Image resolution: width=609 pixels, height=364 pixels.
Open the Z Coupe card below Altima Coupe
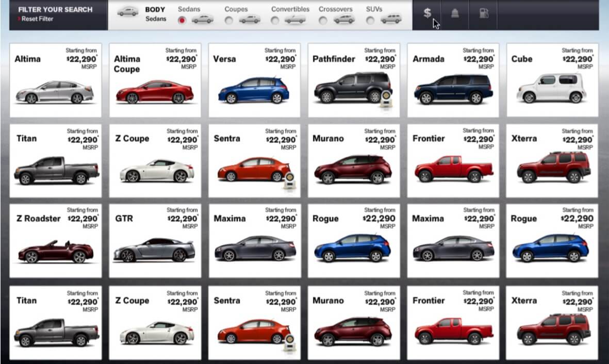155,161
